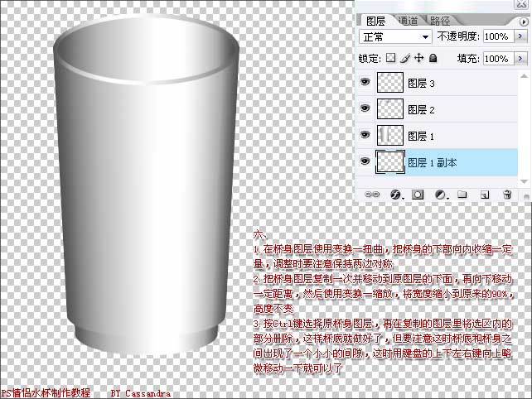Hide 图层 1 layer visibility
The width and height of the screenshot is (532, 399).
tap(365, 135)
